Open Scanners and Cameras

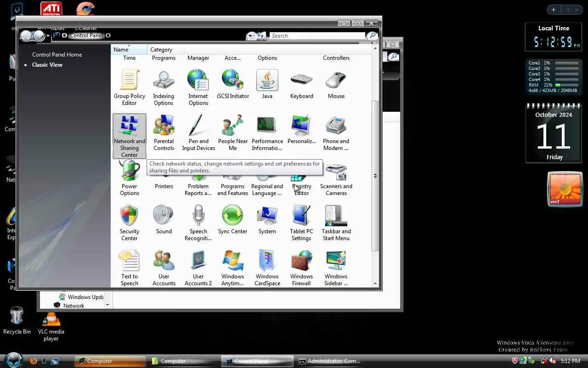336,180
